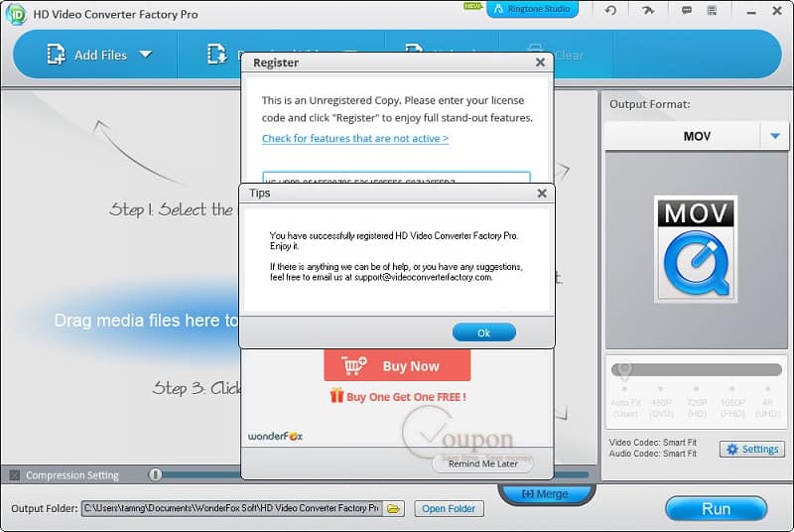This screenshot has height=532, width=794.
Task: Click the resolution slider handle
Action: click(x=624, y=369)
